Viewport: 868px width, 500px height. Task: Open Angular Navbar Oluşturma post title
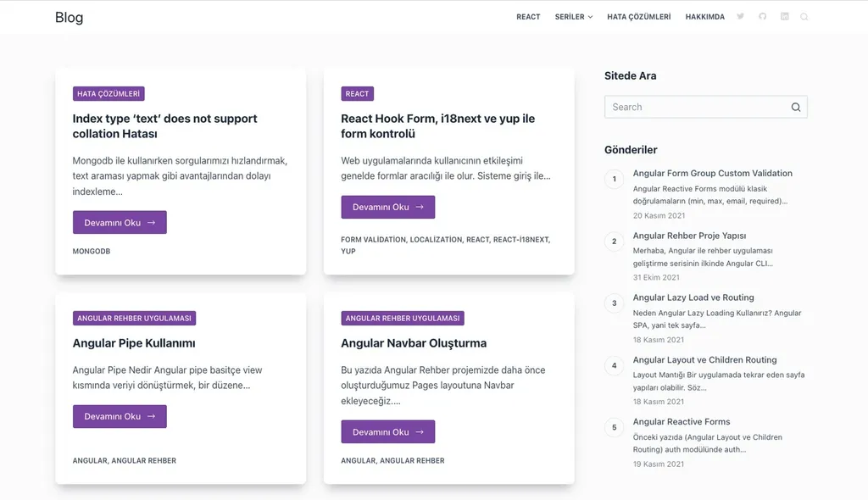tap(414, 343)
